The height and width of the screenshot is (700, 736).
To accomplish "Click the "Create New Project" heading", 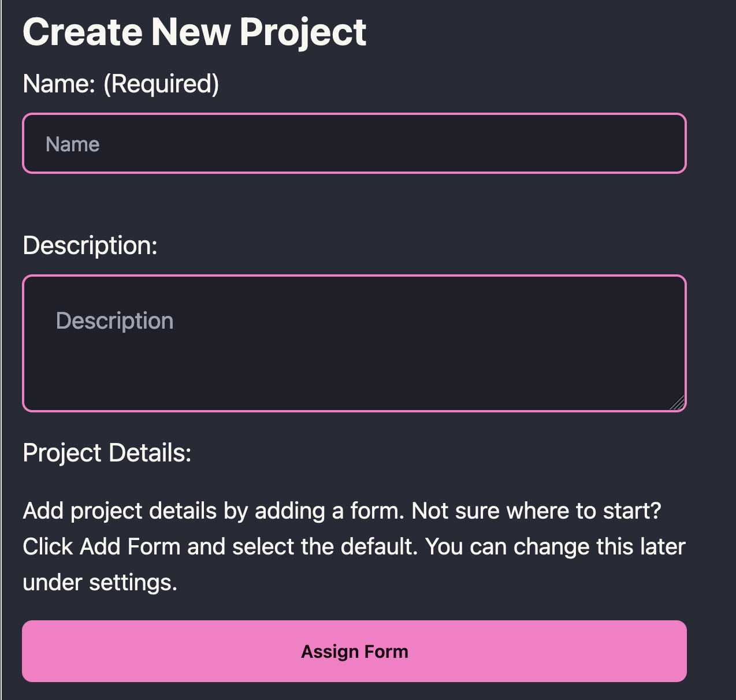I will (194, 32).
